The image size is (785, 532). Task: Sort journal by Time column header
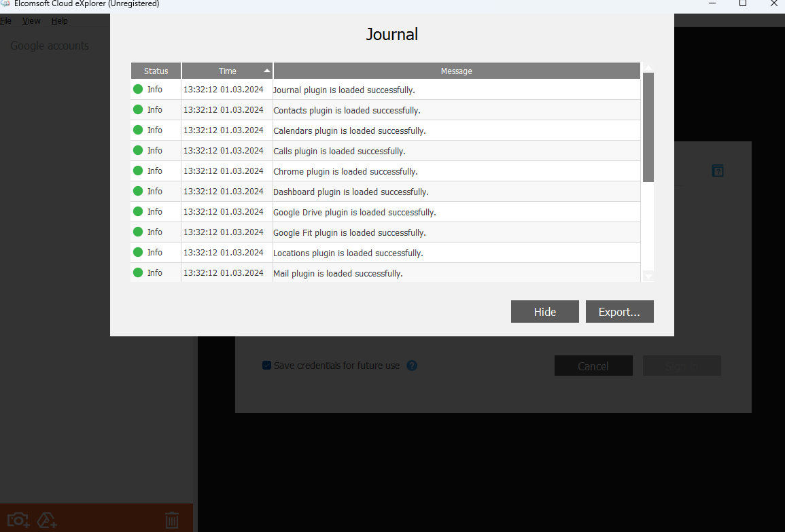[x=227, y=71]
